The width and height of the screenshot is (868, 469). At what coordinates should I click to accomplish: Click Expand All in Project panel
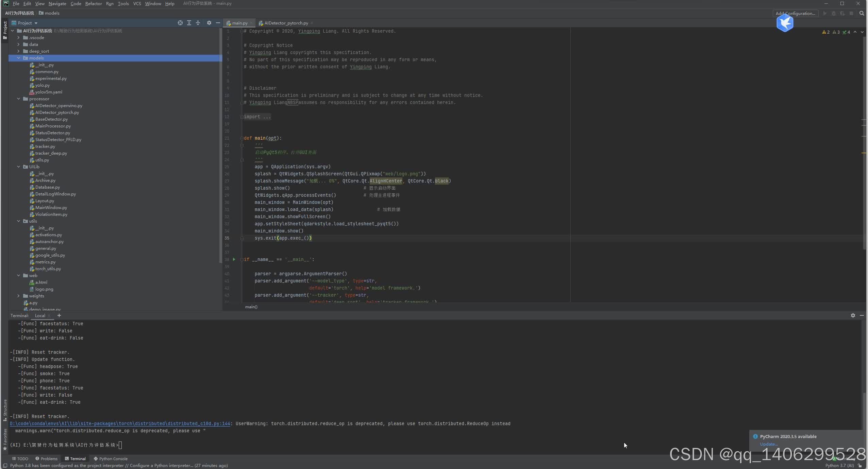189,23
